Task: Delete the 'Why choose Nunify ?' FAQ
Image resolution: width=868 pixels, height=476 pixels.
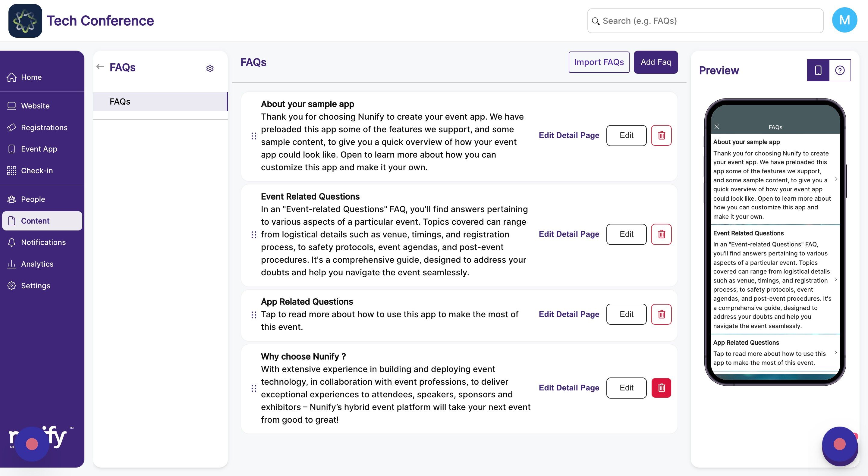Action: coord(661,388)
